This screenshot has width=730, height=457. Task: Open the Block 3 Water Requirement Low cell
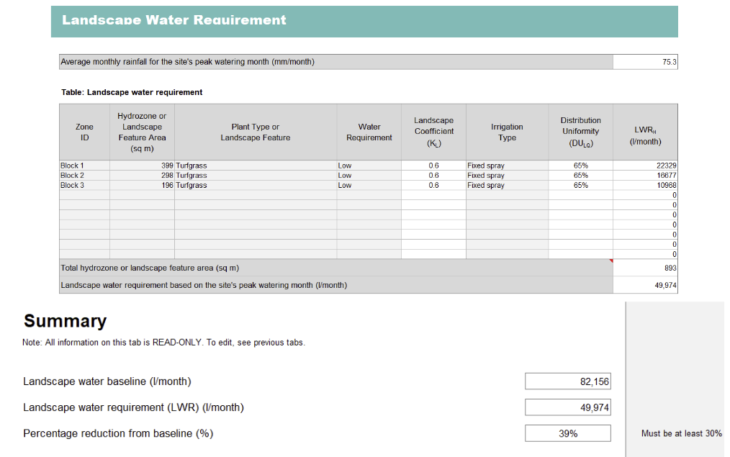click(x=368, y=185)
